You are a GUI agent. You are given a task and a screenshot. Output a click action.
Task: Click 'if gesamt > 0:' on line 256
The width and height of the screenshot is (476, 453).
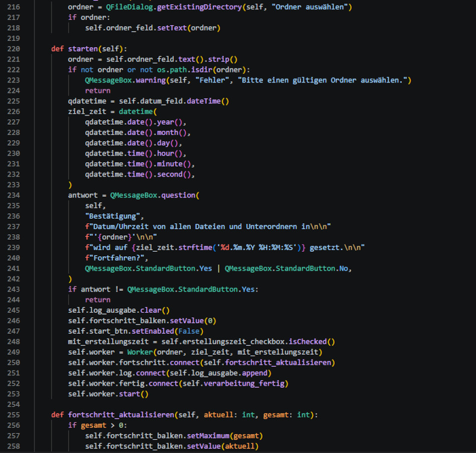pyautogui.click(x=97, y=425)
